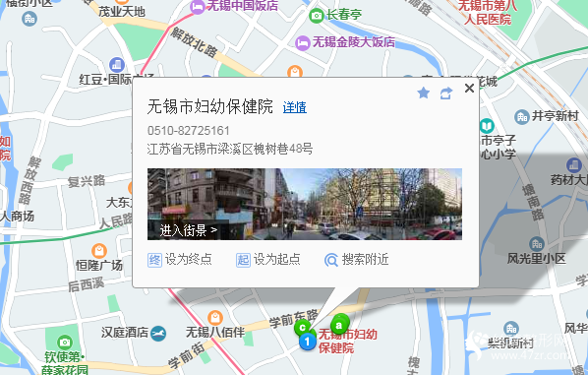The width and height of the screenshot is (588, 375).
Task: Click the 恒隆广场 shopping bag icon
Action: point(99,250)
